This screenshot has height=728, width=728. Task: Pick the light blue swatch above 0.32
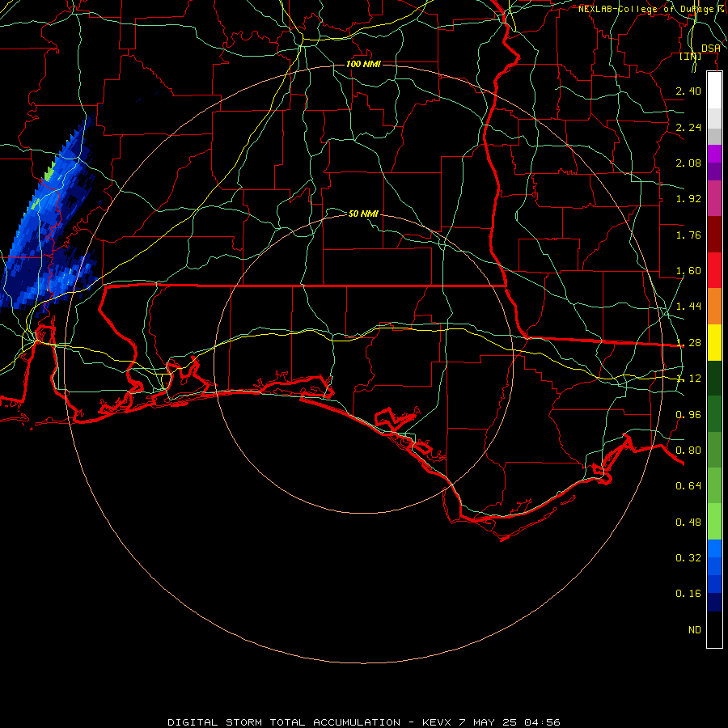714,548
